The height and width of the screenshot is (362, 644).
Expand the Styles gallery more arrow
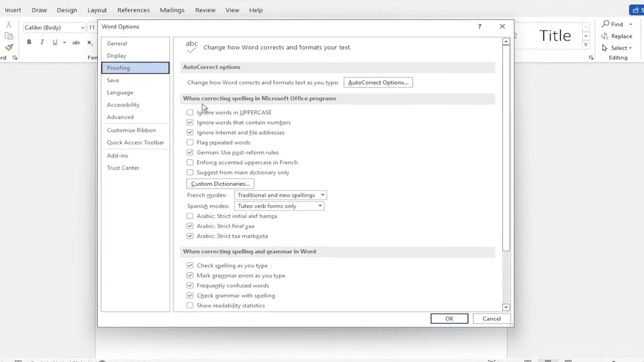pyautogui.click(x=586, y=45)
